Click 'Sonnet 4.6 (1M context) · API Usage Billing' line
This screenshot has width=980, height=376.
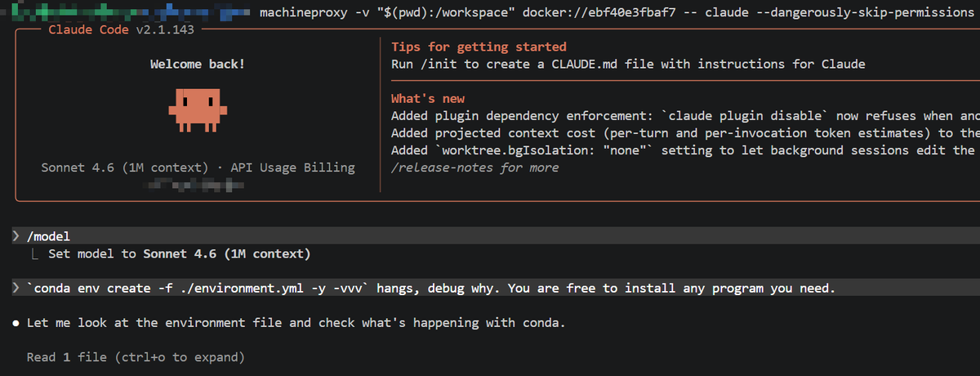(x=198, y=168)
